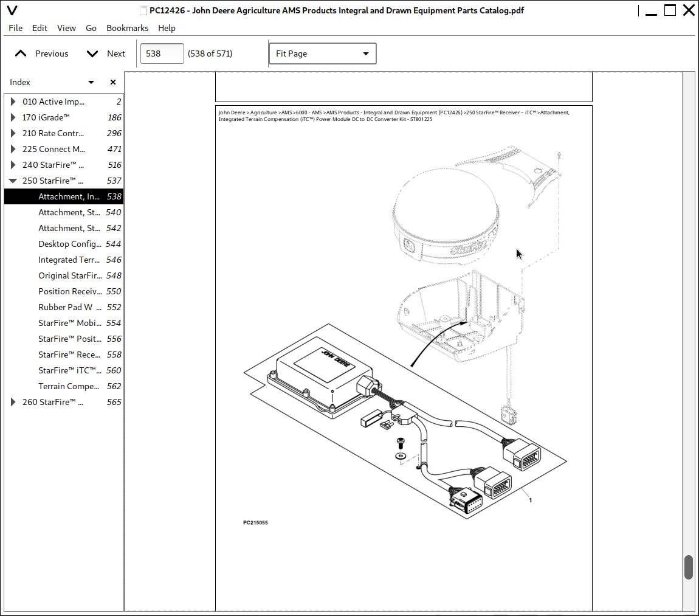This screenshot has height=616, width=699.
Task: Select StarFire iTC... entry page 560
Action: point(64,370)
